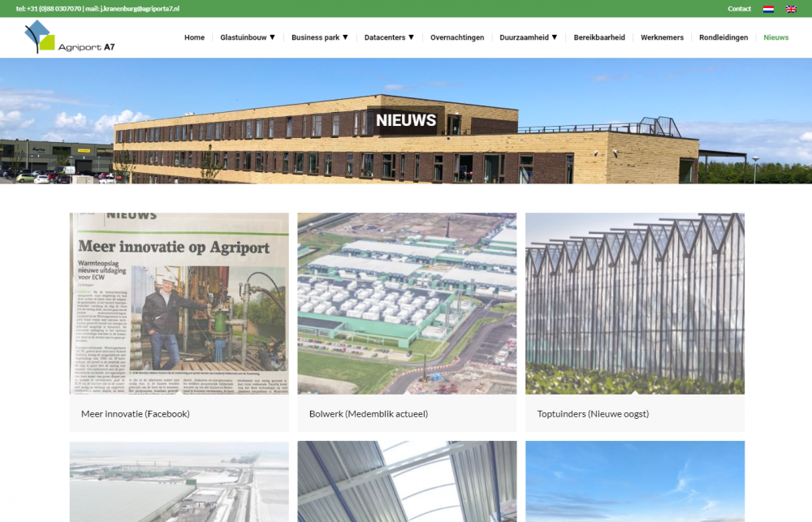Click the greenhouse facade thumbnail image

(x=635, y=304)
